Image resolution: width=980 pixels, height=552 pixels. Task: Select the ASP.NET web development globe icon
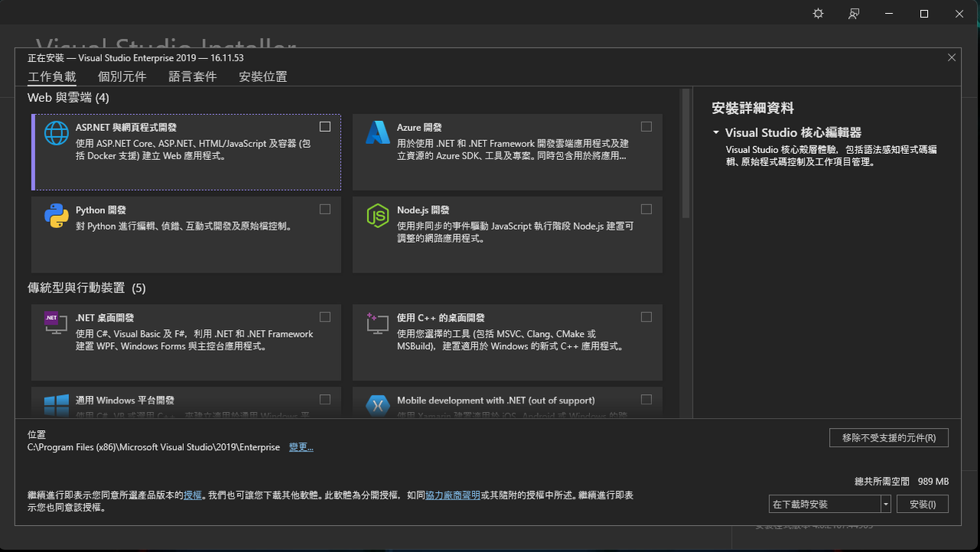pyautogui.click(x=56, y=132)
